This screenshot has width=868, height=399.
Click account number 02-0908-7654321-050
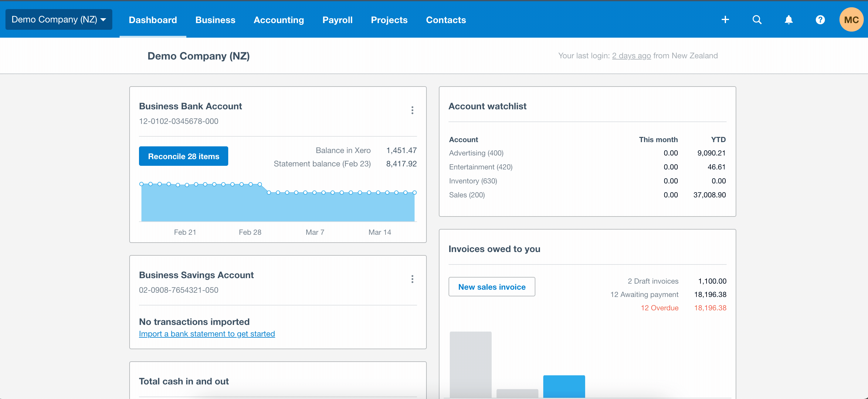point(178,290)
